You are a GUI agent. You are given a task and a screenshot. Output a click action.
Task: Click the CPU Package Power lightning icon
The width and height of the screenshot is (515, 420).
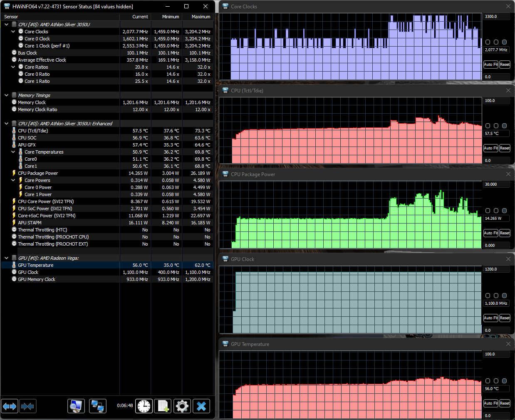point(14,173)
